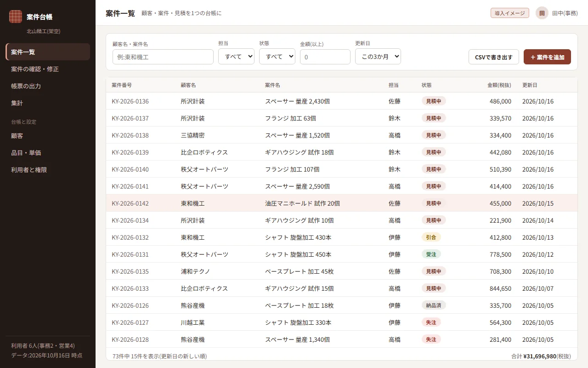This screenshot has height=368, width=588.
Task: Open 利用者と権限 page
Action: coord(48,170)
